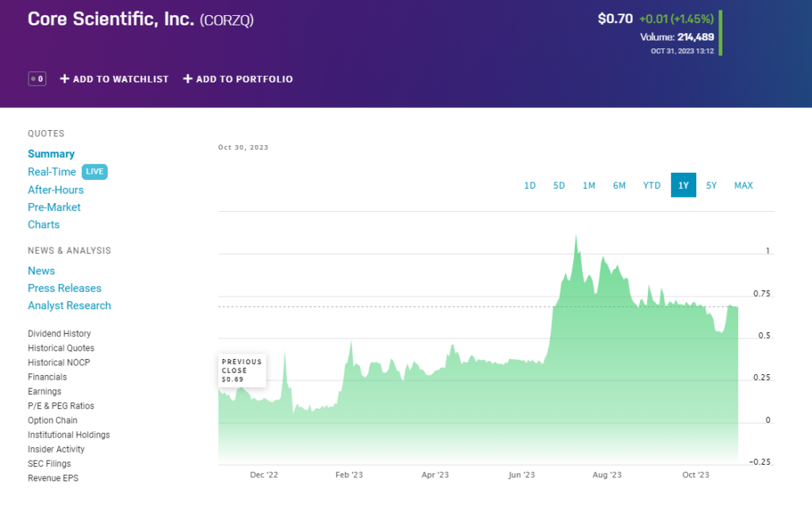The height and width of the screenshot is (513, 812).
Task: Open the Option Chain page
Action: click(52, 420)
